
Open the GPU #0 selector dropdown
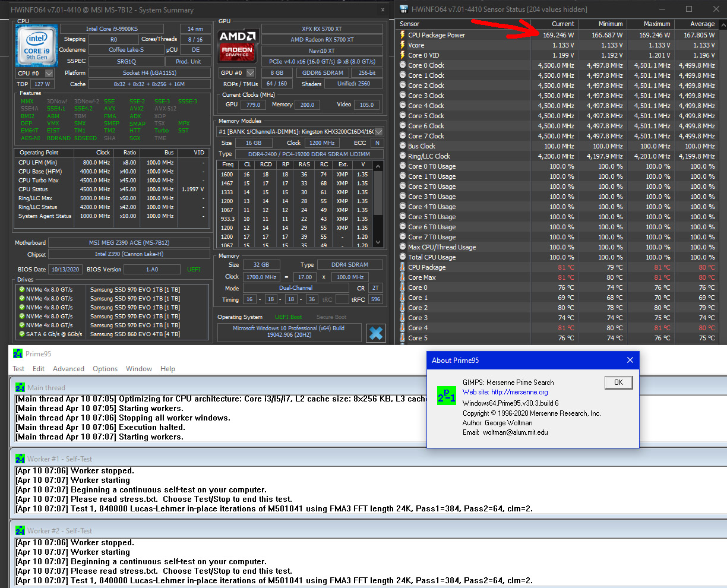[251, 72]
